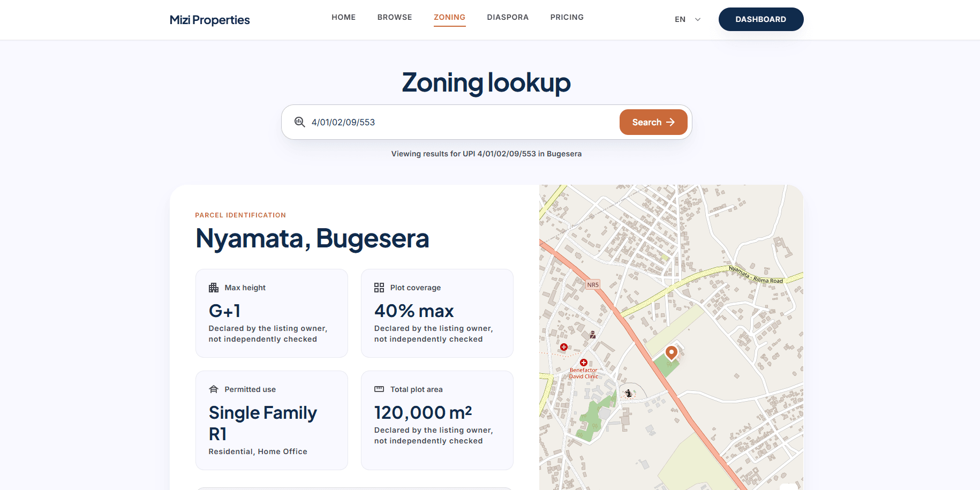Click the Permitted use house icon
This screenshot has height=490, width=980.
(x=214, y=389)
